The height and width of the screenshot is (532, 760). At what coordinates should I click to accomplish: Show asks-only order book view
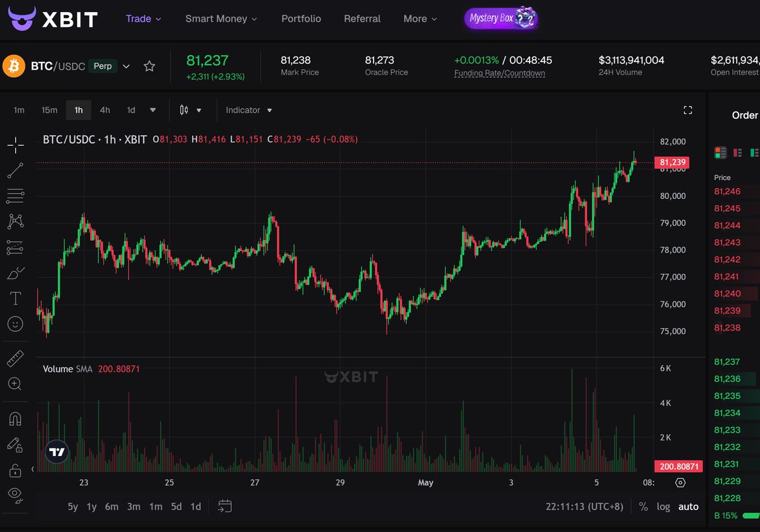[737, 152]
